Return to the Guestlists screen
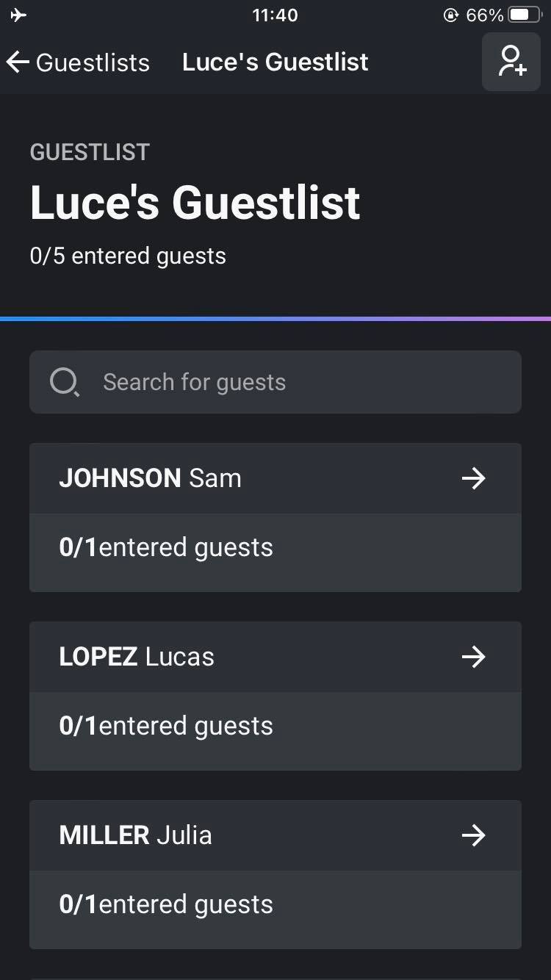The height and width of the screenshot is (980, 551). point(78,62)
